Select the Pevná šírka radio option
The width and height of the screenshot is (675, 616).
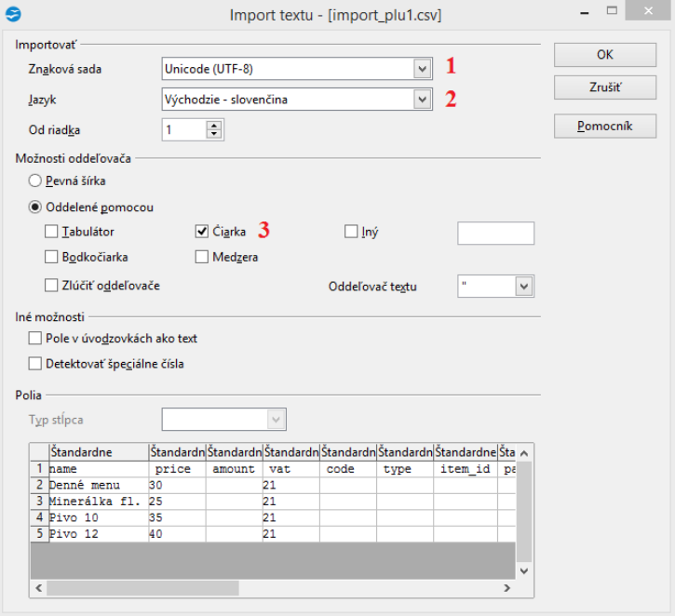click(x=36, y=181)
